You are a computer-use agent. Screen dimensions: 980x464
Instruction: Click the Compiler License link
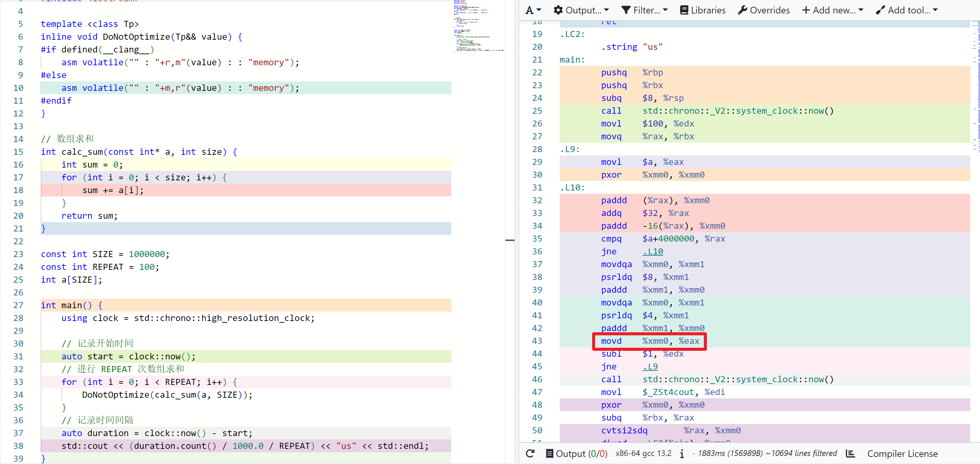(x=902, y=453)
